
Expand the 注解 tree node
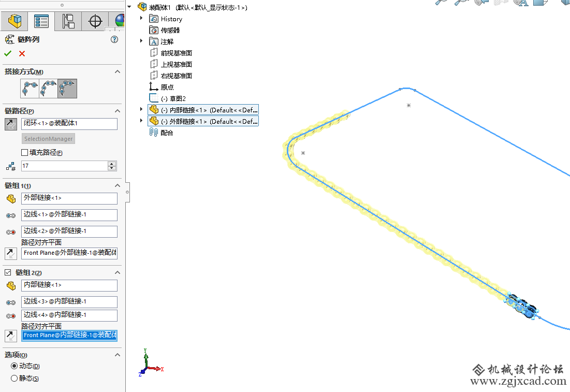[x=141, y=41]
